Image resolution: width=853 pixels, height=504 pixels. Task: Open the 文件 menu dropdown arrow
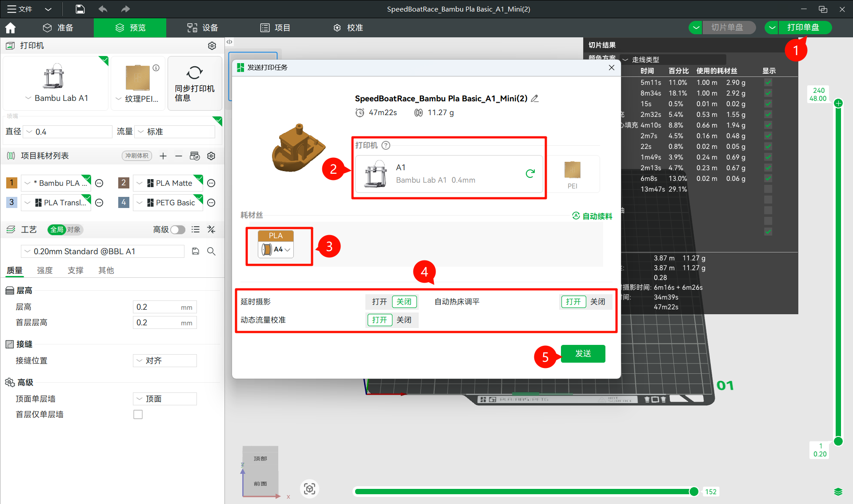(x=48, y=9)
